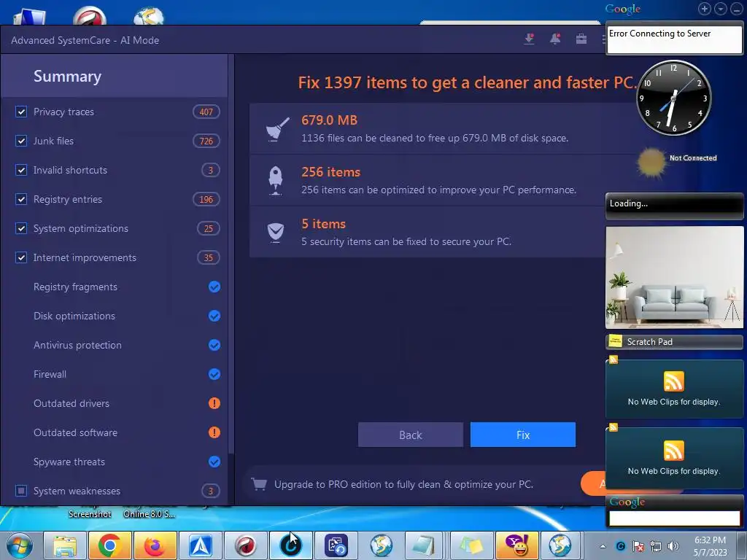The width and height of the screenshot is (747, 560).
Task: Click the Outdated software warning icon
Action: [x=214, y=432]
